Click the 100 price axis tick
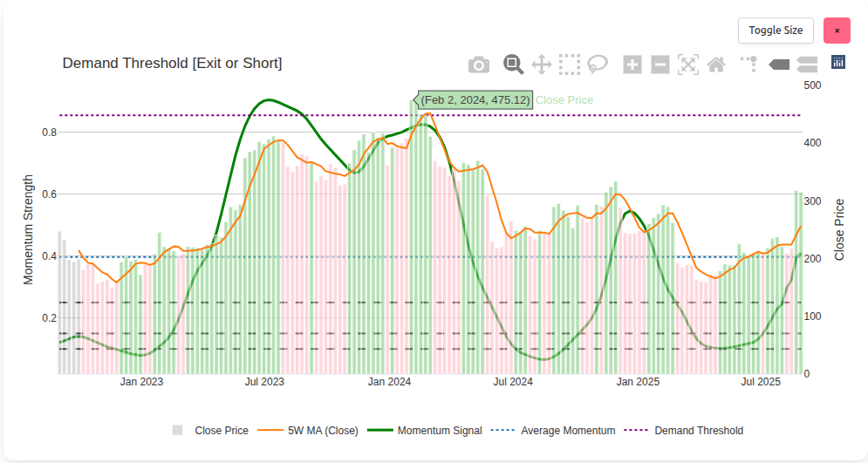The height and width of the screenshot is (463, 868). (x=813, y=317)
